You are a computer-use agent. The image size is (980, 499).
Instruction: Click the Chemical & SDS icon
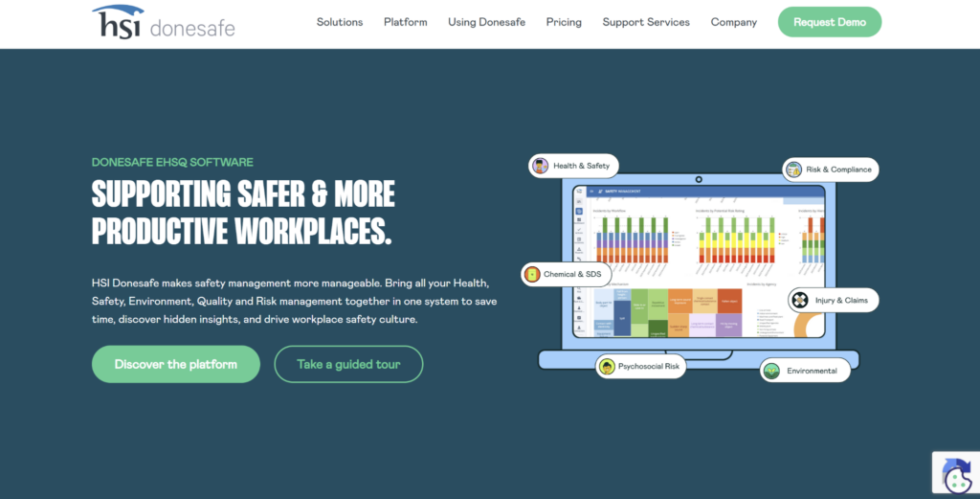pyautogui.click(x=532, y=274)
